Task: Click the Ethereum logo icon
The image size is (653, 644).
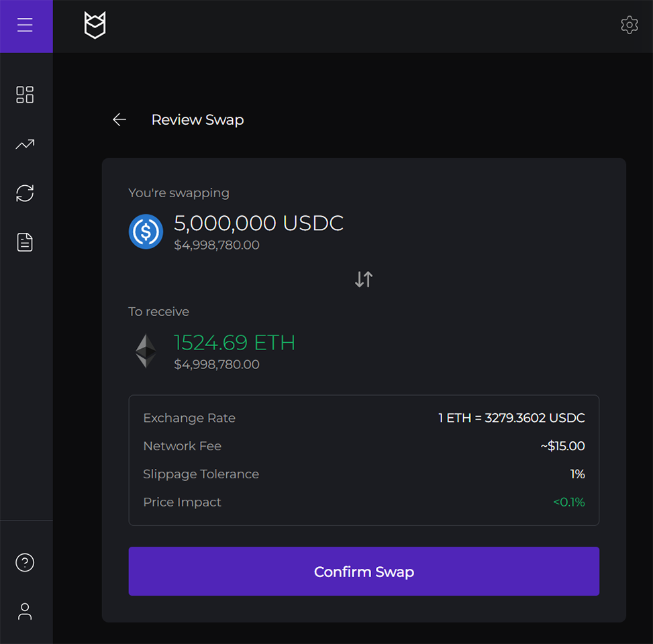Action: tap(146, 351)
